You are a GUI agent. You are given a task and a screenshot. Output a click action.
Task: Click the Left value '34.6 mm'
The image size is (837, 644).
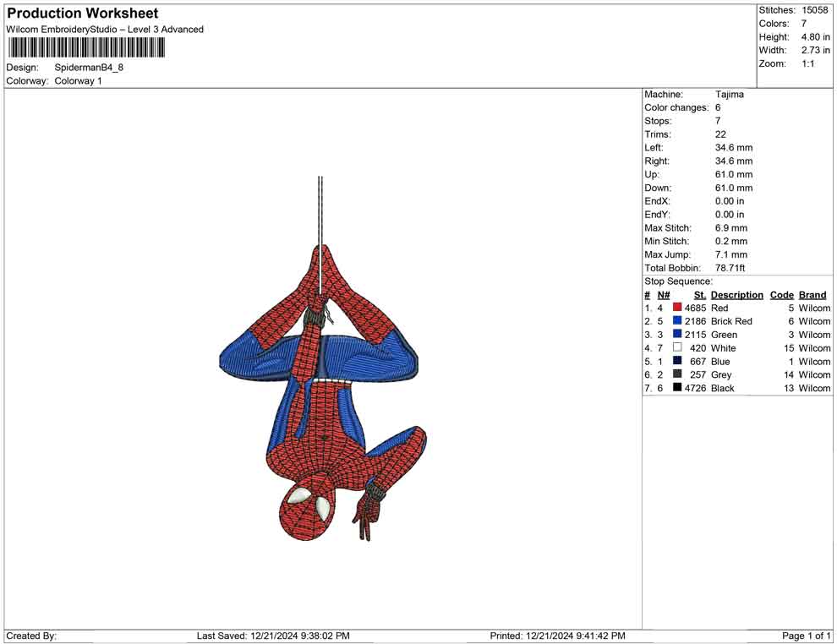coord(734,148)
